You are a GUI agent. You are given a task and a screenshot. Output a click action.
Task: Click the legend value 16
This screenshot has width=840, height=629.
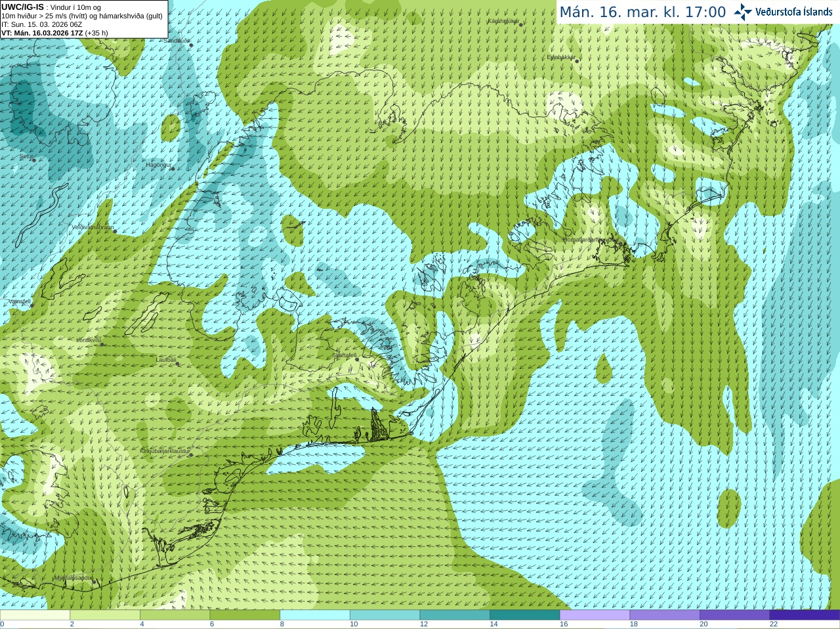pos(564,624)
